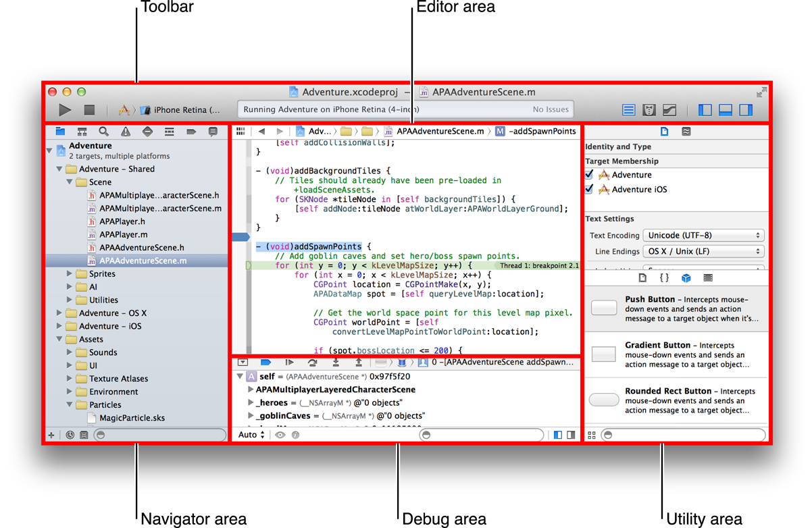Open the Find navigator
Viewport: 812px width, 528px height.
coord(103,132)
